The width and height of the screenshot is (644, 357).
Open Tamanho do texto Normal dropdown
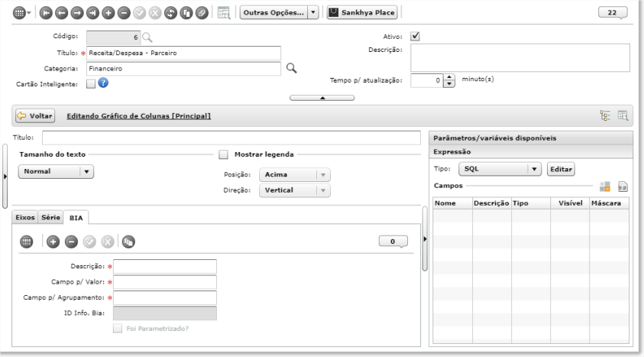[56, 171]
